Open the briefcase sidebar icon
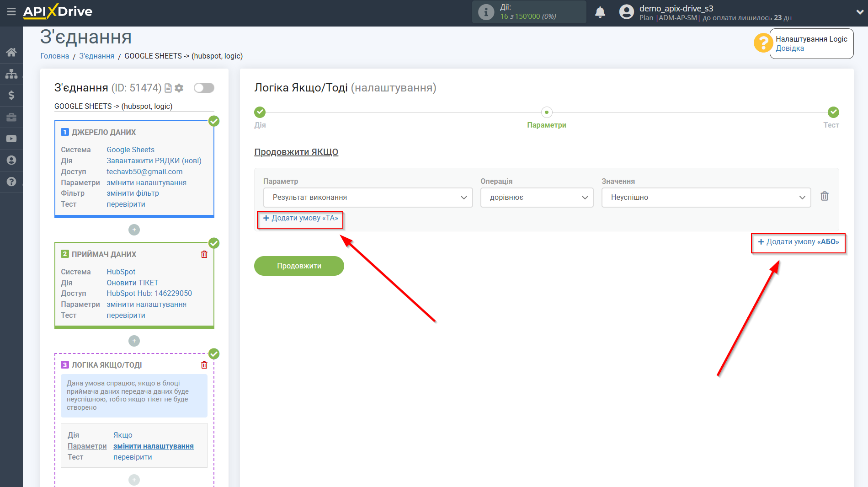This screenshot has height=487, width=868. point(11,117)
